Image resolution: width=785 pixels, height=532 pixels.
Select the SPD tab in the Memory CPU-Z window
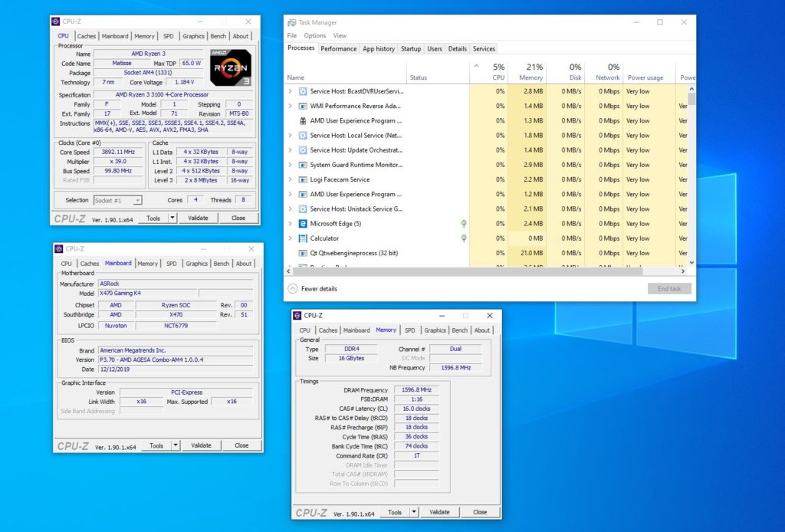(x=410, y=330)
